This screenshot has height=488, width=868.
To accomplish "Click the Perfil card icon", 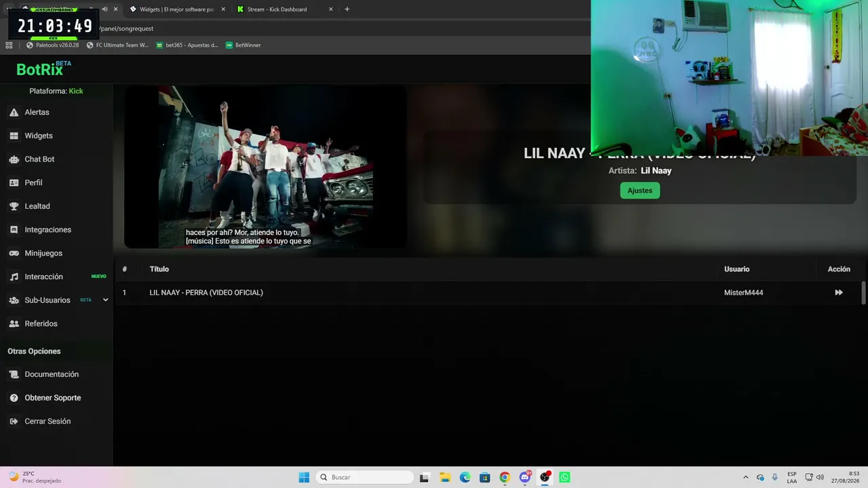I will (x=14, y=183).
